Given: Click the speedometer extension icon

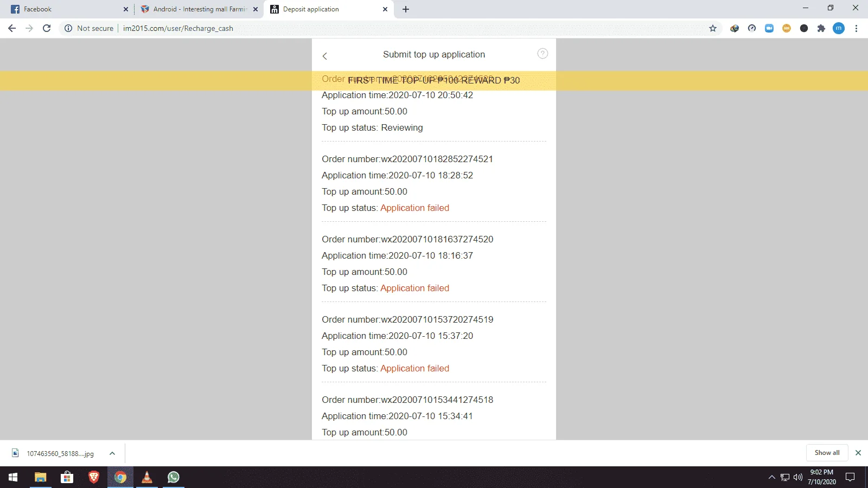Looking at the screenshot, I should (752, 28).
